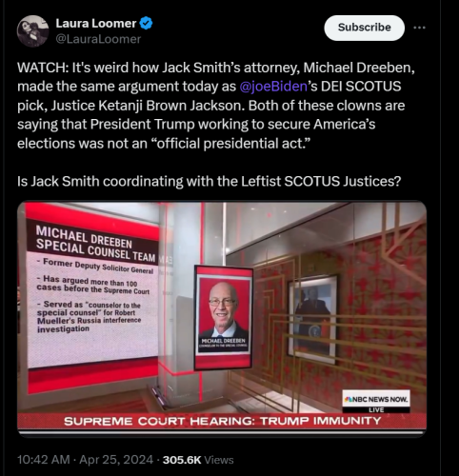The image size is (459, 476).
Task: Click the framed portrait on the video wall
Action: [312, 319]
